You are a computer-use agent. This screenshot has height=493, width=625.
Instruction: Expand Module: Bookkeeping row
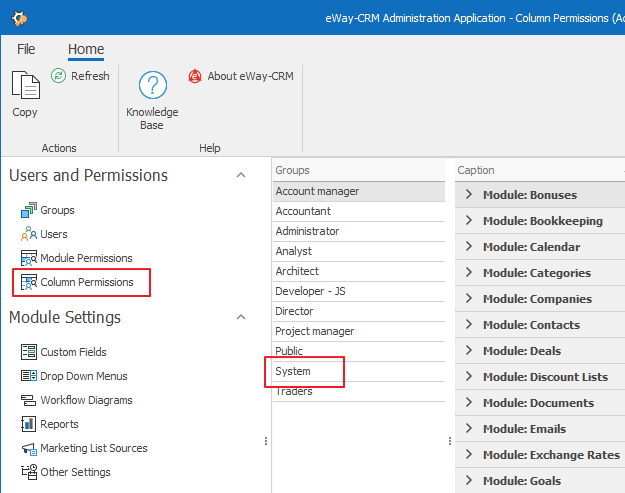click(469, 220)
